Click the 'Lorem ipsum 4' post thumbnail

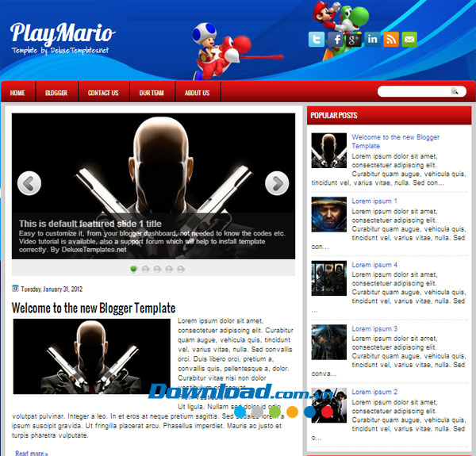[328, 278]
